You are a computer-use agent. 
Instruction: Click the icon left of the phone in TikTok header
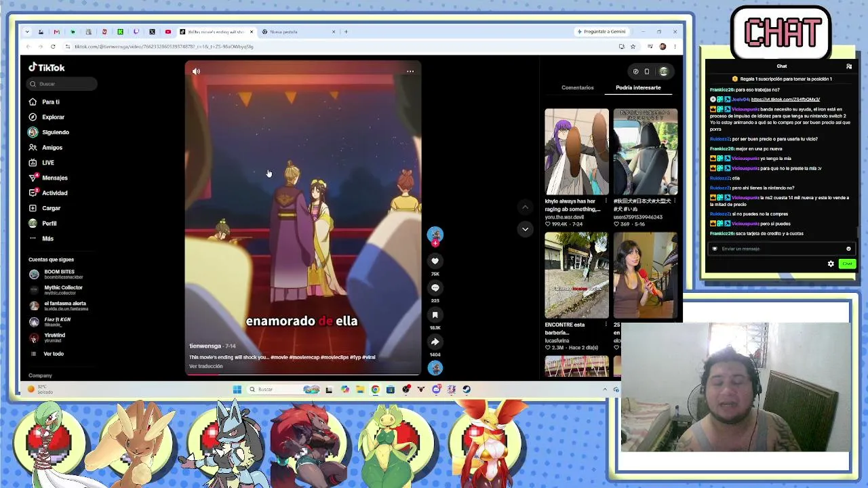pyautogui.click(x=635, y=71)
